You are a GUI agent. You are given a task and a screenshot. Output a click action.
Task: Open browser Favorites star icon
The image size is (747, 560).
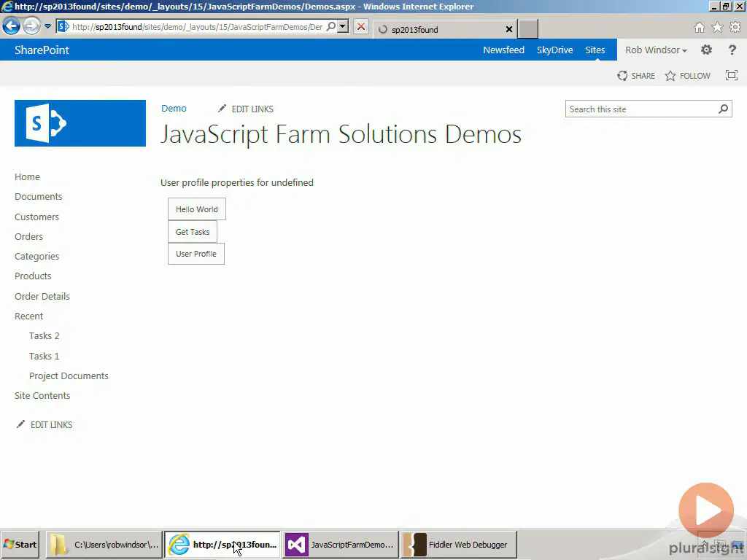718,27
